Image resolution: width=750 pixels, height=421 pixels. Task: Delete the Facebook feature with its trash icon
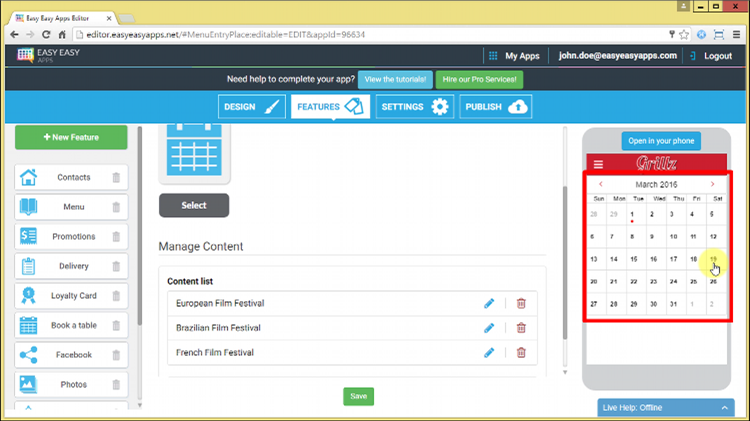click(x=116, y=355)
